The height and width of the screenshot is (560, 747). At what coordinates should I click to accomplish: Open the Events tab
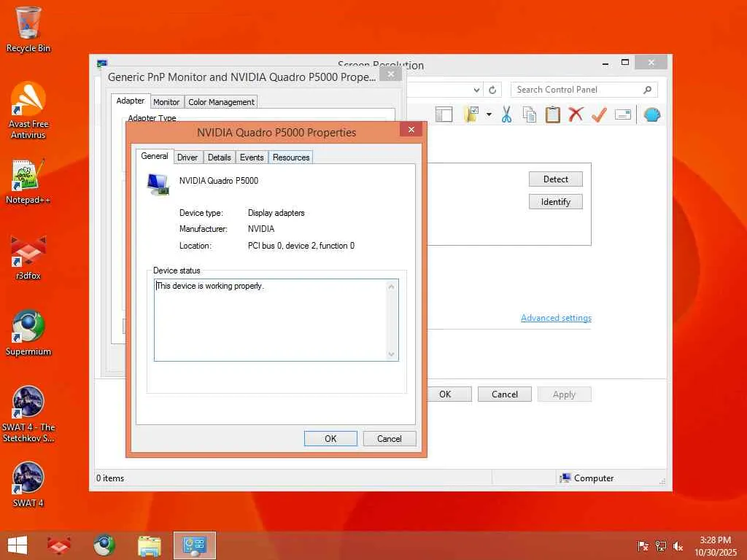(x=252, y=157)
